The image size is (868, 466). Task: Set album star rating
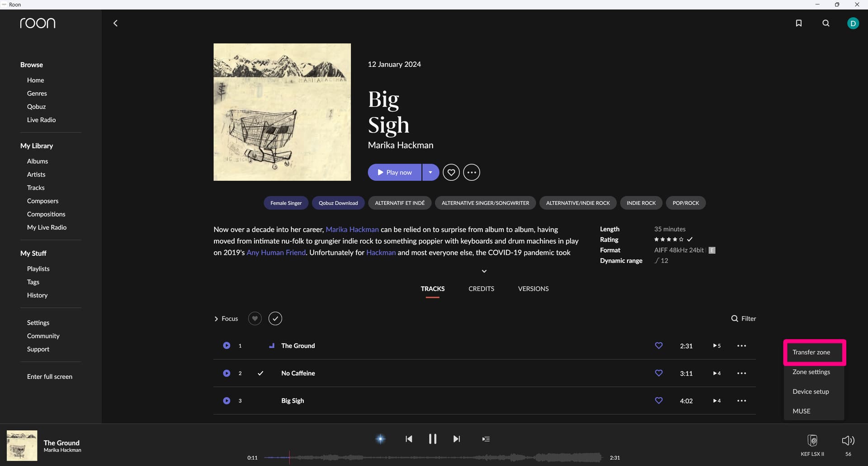669,240
